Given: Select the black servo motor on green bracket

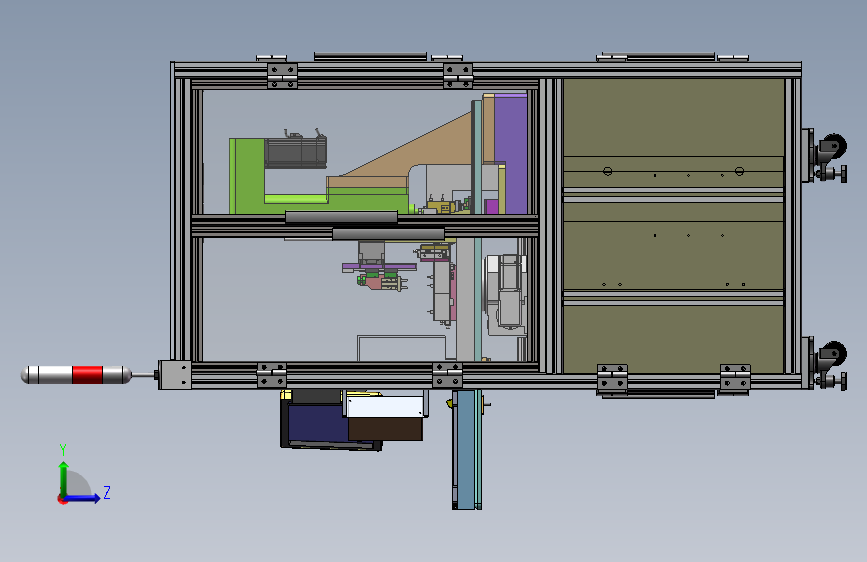Looking at the screenshot, I should pos(295,153).
